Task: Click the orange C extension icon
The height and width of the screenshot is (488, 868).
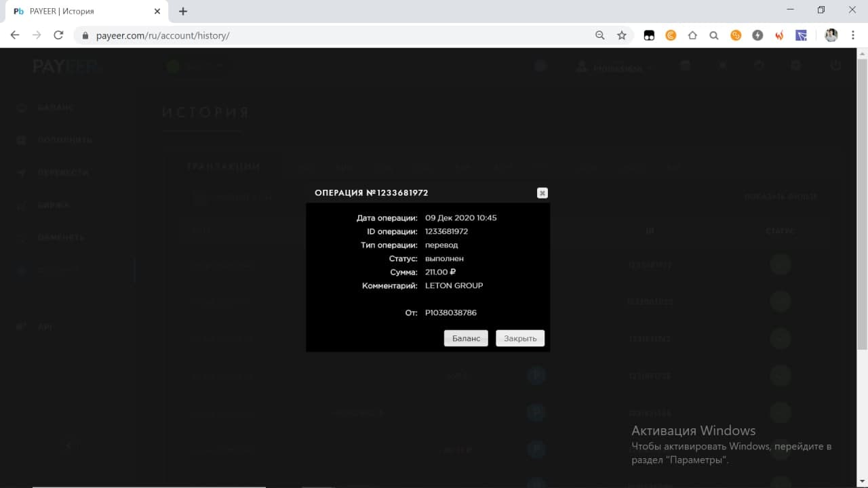Action: (671, 35)
